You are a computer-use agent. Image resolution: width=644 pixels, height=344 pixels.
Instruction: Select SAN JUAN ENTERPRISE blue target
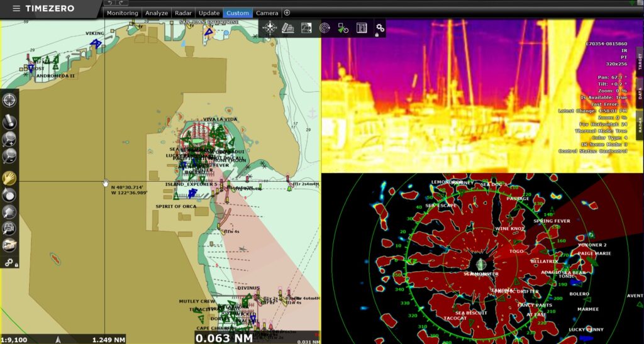(209, 31)
